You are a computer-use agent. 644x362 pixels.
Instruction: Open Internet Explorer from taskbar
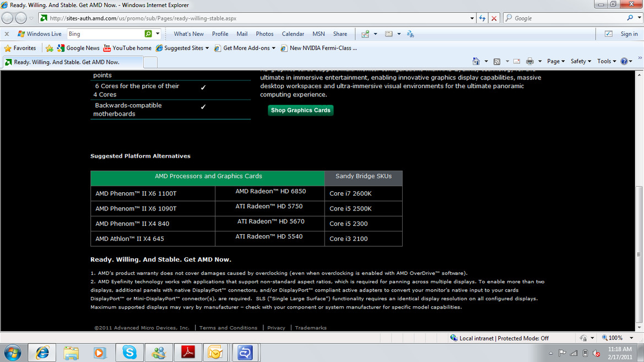(x=42, y=353)
